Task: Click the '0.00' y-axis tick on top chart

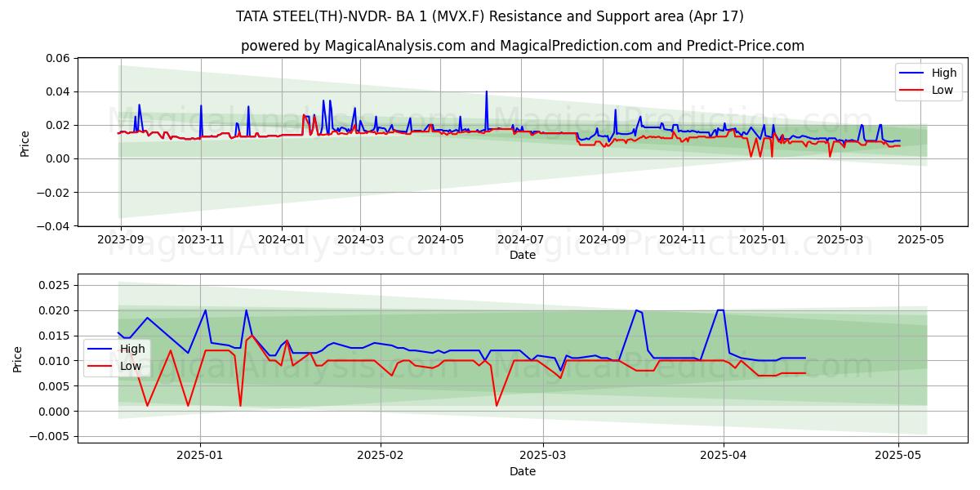Action: (x=59, y=158)
